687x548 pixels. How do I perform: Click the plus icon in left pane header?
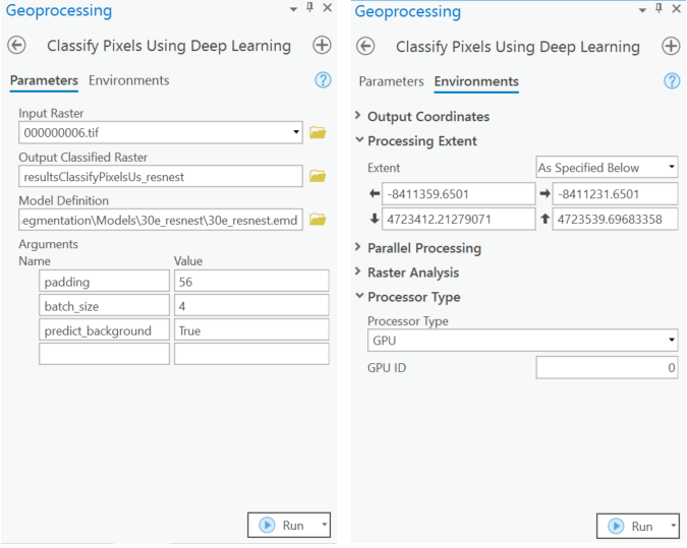[x=321, y=46]
